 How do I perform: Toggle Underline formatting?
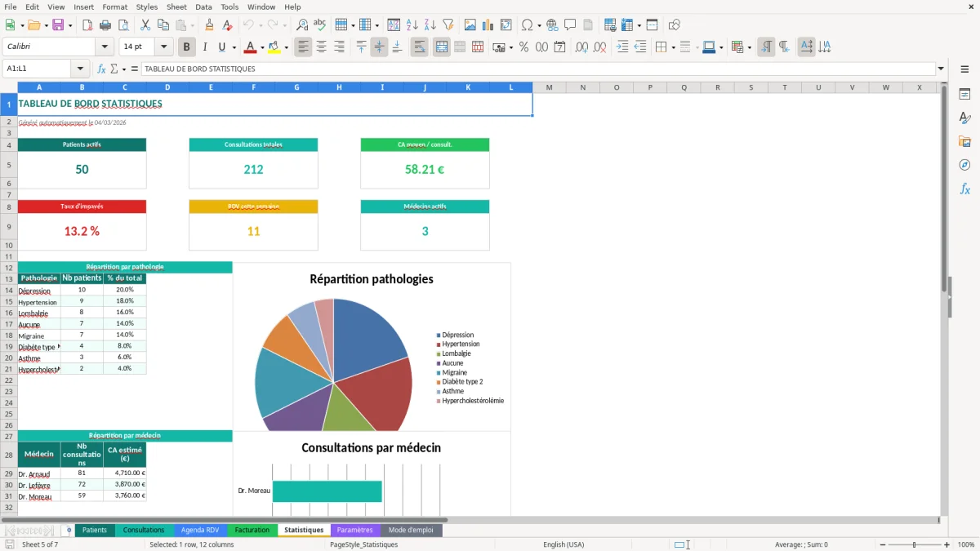pos(222,47)
